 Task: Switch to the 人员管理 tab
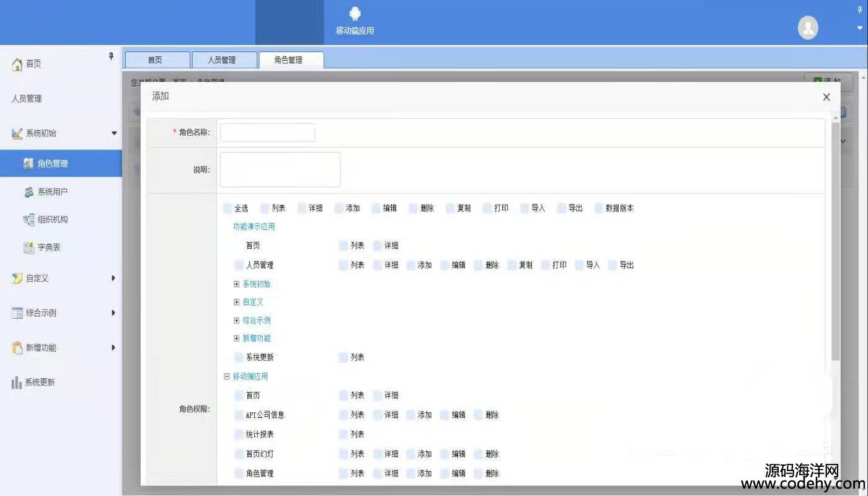click(x=224, y=60)
